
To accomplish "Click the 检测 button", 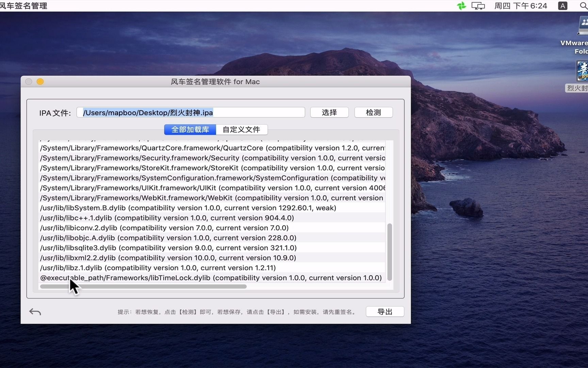I will [x=373, y=112].
